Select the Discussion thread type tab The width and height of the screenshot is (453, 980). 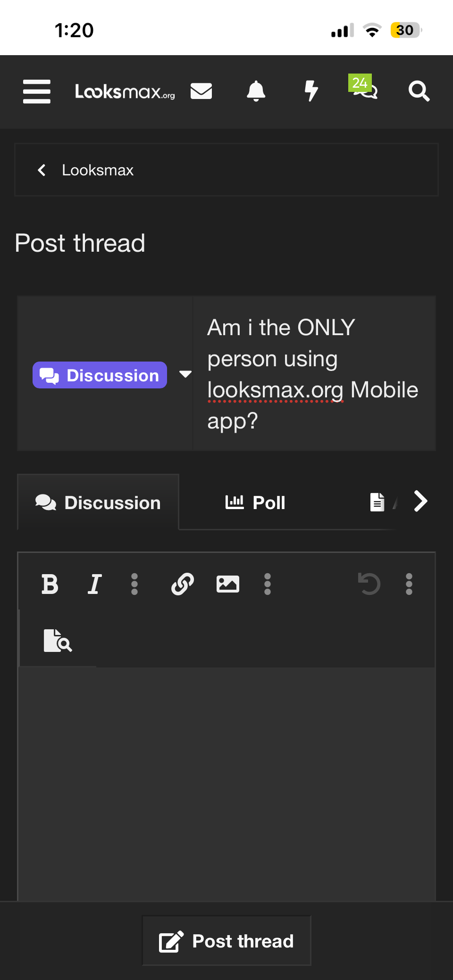[x=98, y=502]
